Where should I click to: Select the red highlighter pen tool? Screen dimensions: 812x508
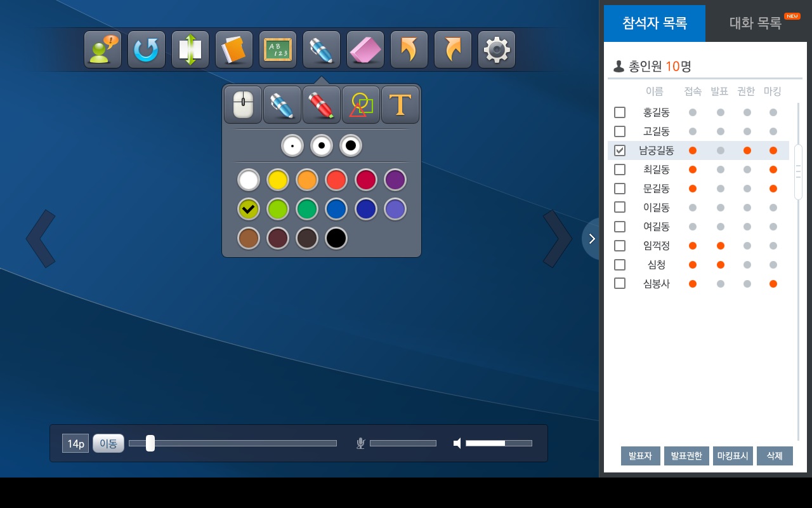[x=322, y=105]
